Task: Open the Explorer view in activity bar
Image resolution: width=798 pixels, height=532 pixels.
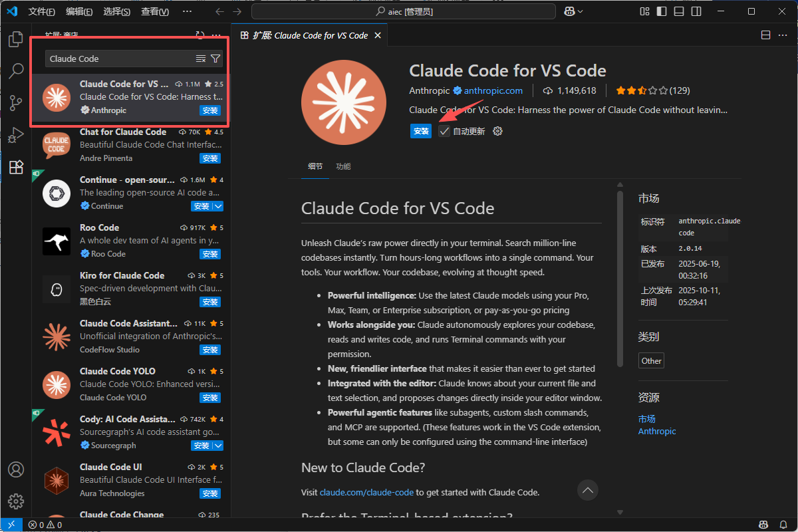Action: pos(16,39)
